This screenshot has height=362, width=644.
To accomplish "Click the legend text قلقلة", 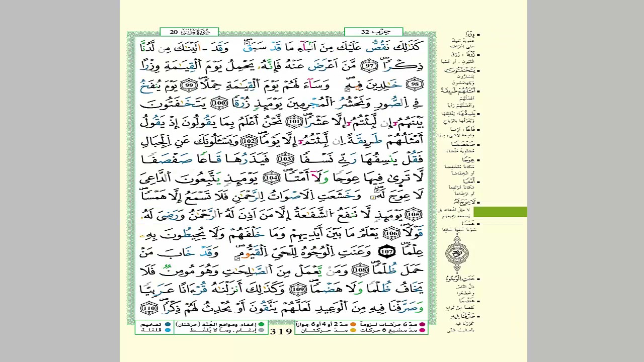I will (151, 330).
